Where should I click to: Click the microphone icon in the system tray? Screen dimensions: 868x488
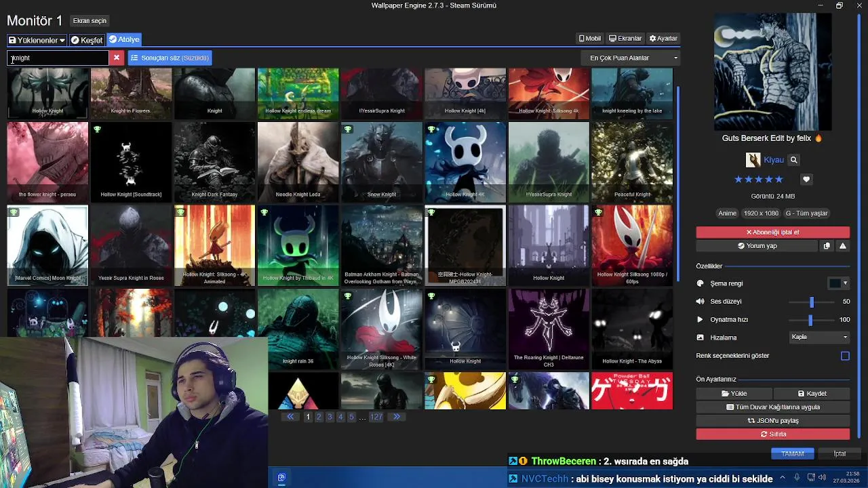[x=797, y=477]
